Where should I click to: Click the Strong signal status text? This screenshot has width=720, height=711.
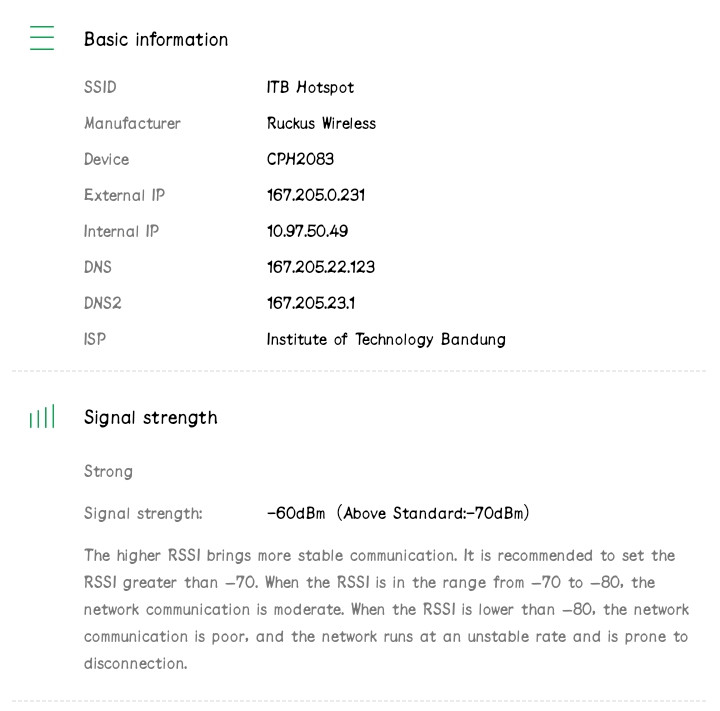[108, 472]
